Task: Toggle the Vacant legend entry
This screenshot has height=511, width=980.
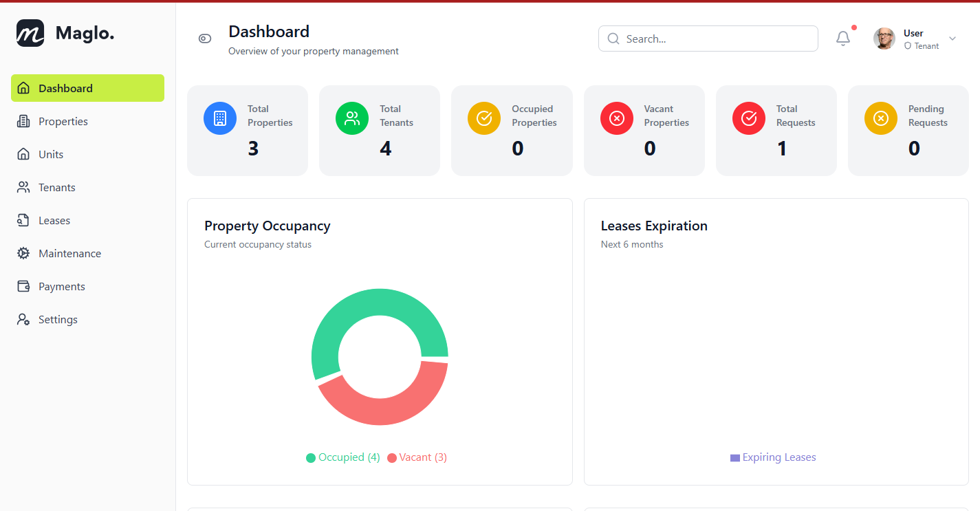Action: click(416, 457)
